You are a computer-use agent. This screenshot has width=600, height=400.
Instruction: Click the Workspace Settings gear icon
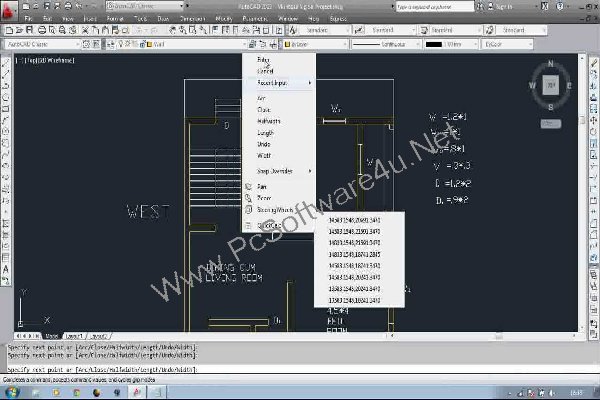tap(86, 44)
